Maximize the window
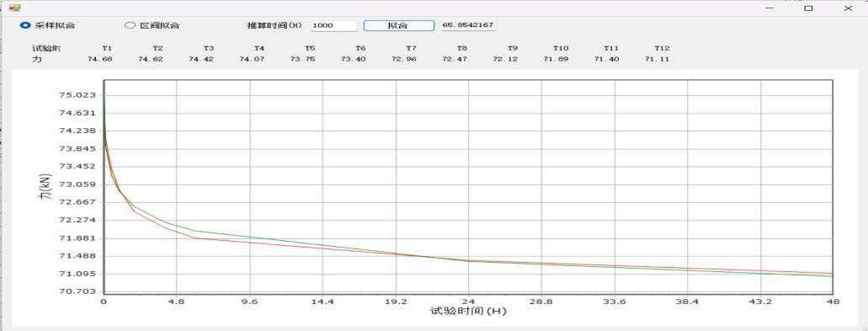868x331 pixels. coord(809,8)
